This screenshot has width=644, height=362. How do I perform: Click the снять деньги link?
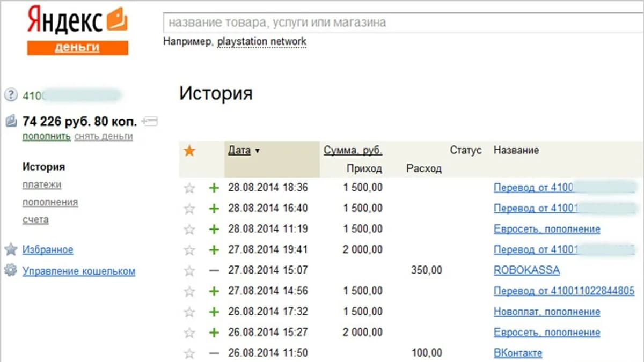coord(104,136)
